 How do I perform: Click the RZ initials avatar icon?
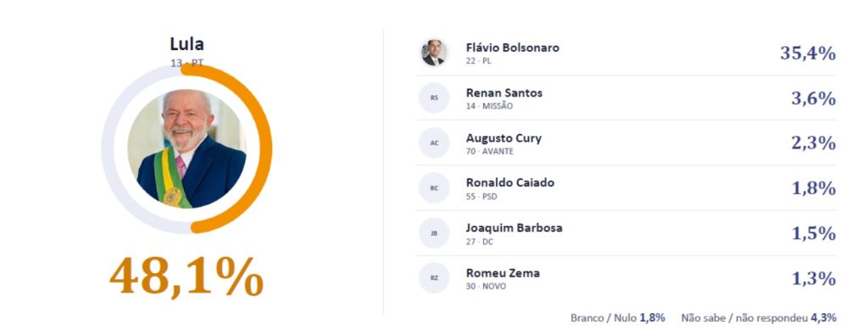[x=433, y=278]
